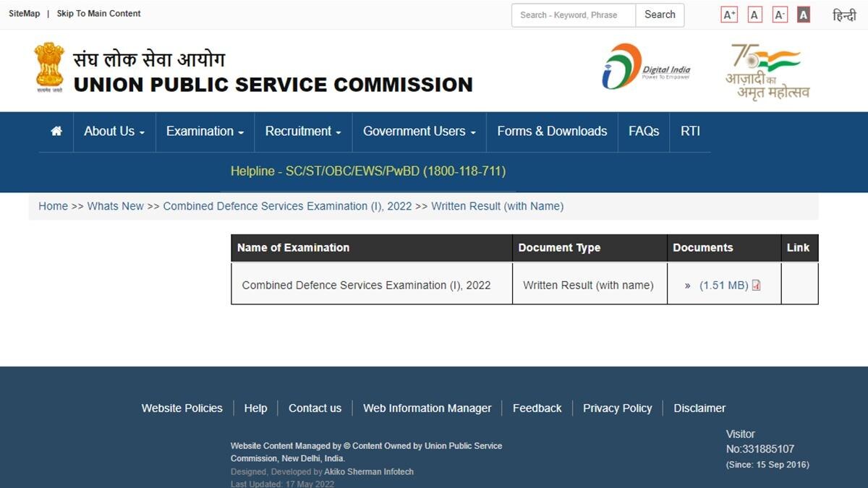The image size is (868, 488).
Task: Increase font size with the A+ icon
Action: [728, 13]
